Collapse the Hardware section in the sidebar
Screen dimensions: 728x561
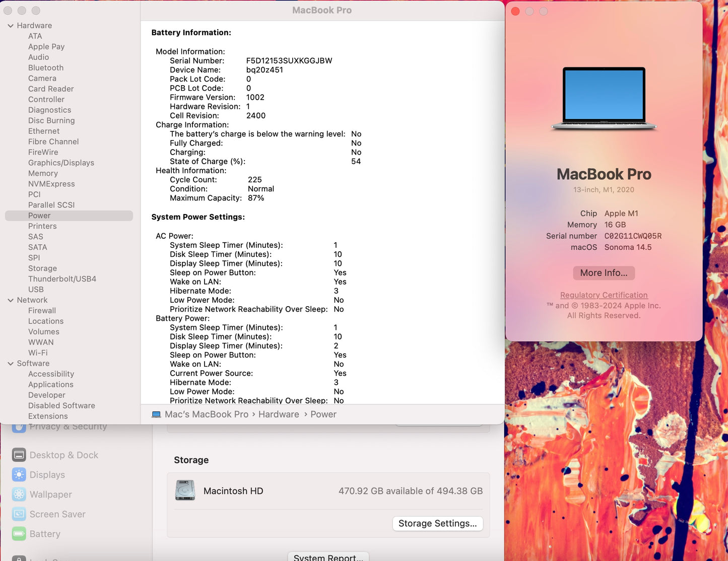[x=11, y=26]
